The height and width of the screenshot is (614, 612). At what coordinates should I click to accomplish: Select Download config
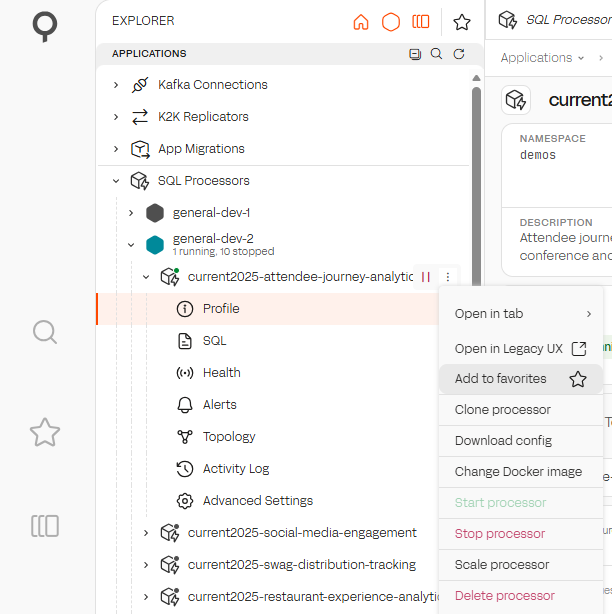(x=521, y=441)
